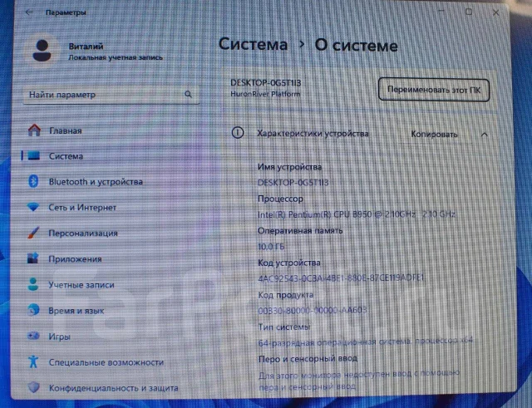Viewport: 532px width, 408px height.
Task: Maximize the Параметры window
Action: 469,12
